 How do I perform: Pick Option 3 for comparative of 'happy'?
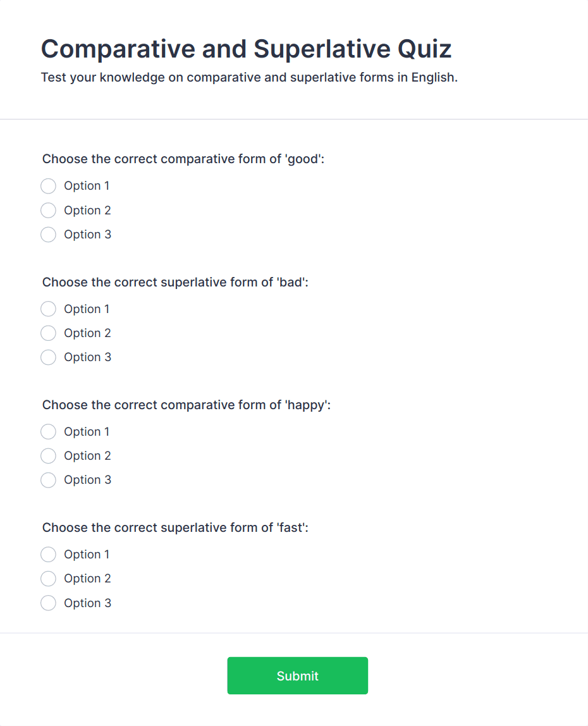pyautogui.click(x=49, y=480)
